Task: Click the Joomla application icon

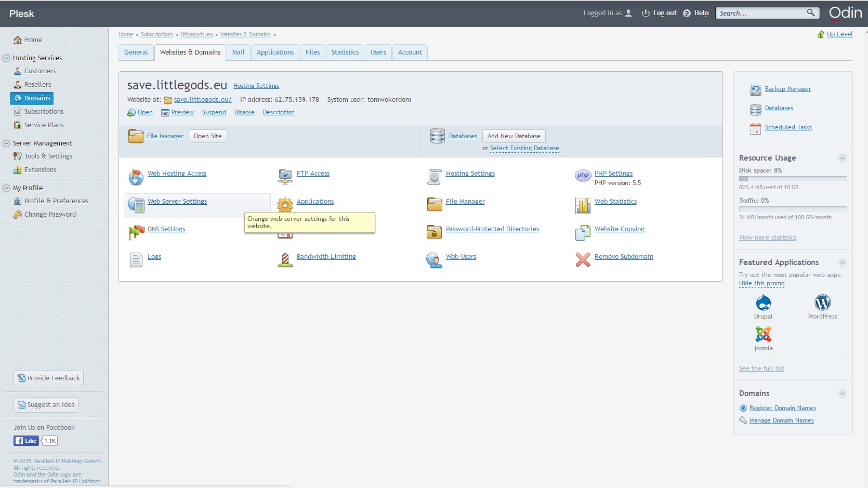Action: click(x=763, y=334)
